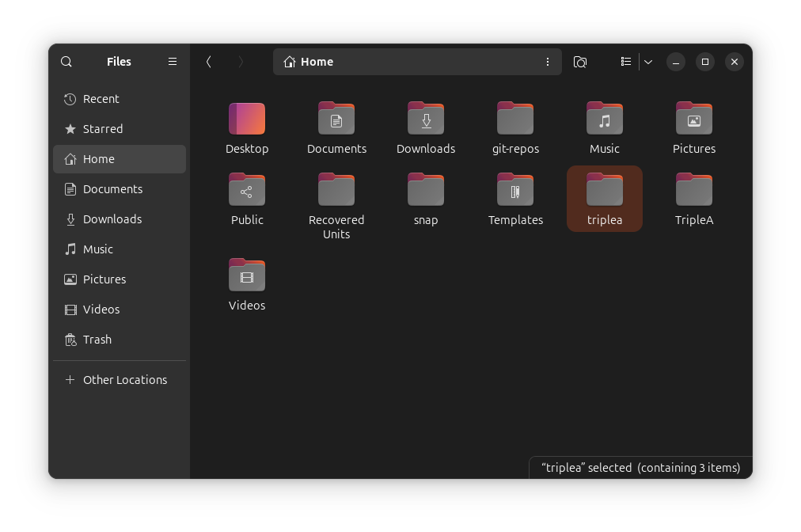
Task: Select the Pictures folder icon
Action: point(693,118)
